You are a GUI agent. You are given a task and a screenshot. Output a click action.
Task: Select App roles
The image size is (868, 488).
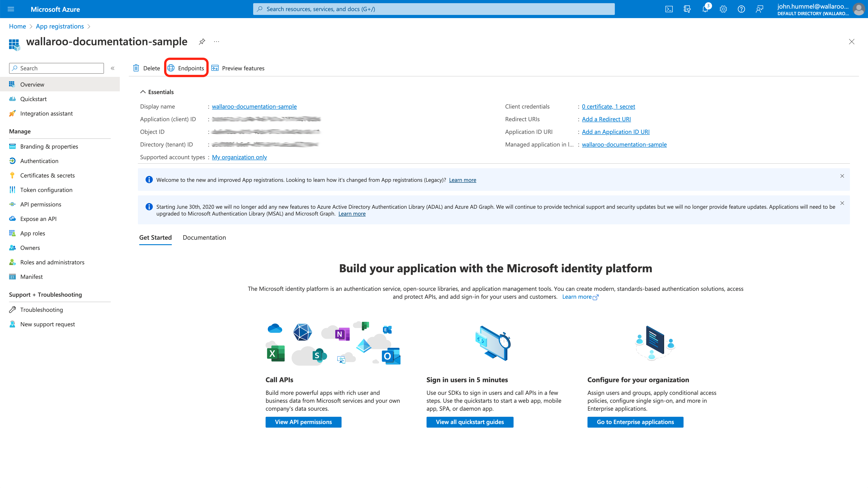pyautogui.click(x=33, y=233)
